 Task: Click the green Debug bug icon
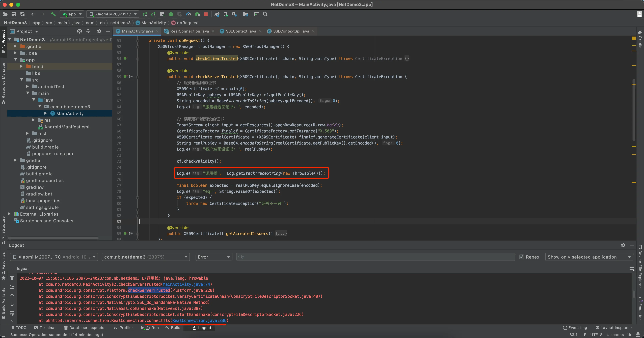tap(171, 14)
